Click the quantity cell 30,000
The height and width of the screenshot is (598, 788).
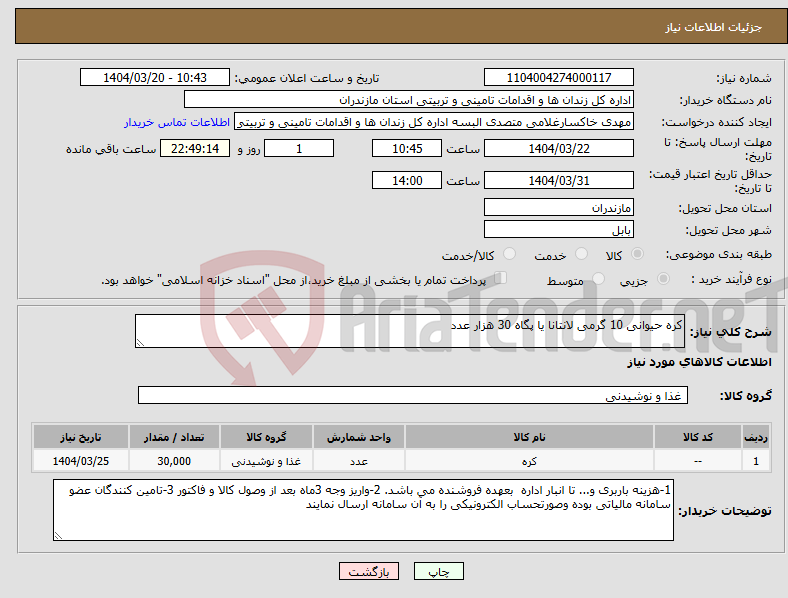click(x=174, y=461)
